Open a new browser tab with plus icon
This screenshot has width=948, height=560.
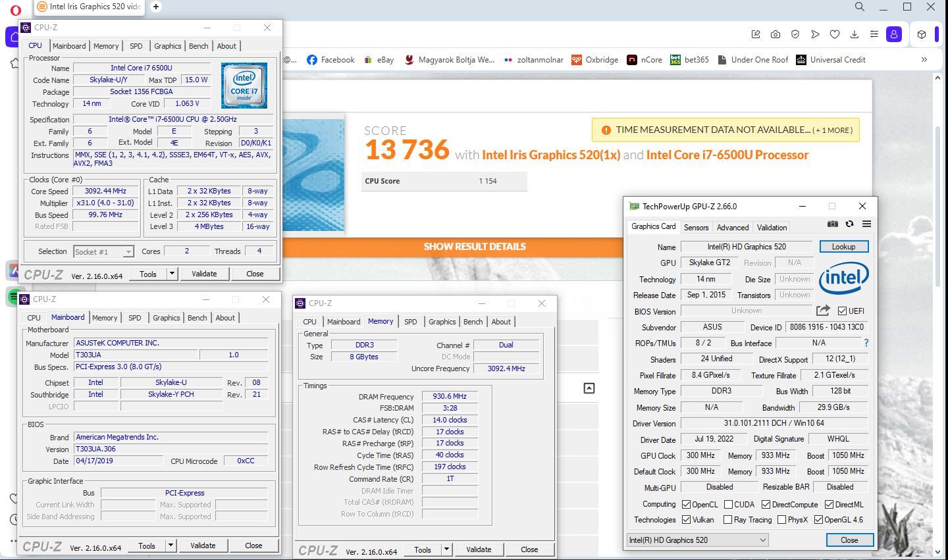pyautogui.click(x=156, y=7)
